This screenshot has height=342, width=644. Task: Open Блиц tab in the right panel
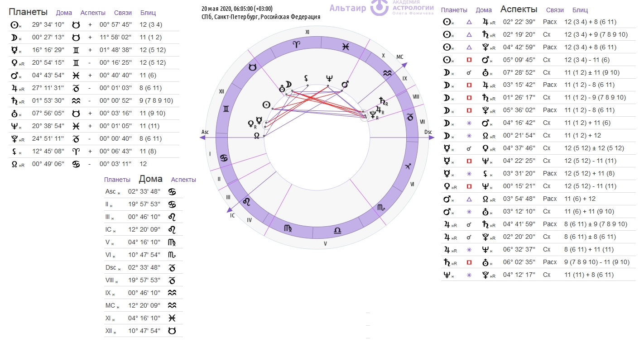[x=580, y=10]
